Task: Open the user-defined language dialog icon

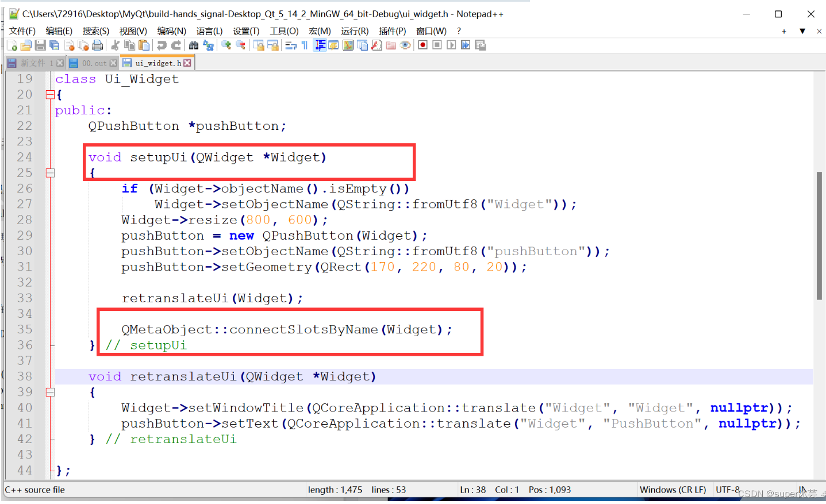Action: [333, 45]
